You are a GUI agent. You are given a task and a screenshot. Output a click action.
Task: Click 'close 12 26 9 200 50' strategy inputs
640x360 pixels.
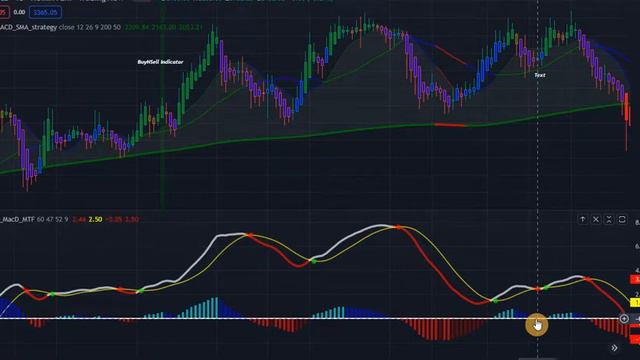[x=90, y=27]
